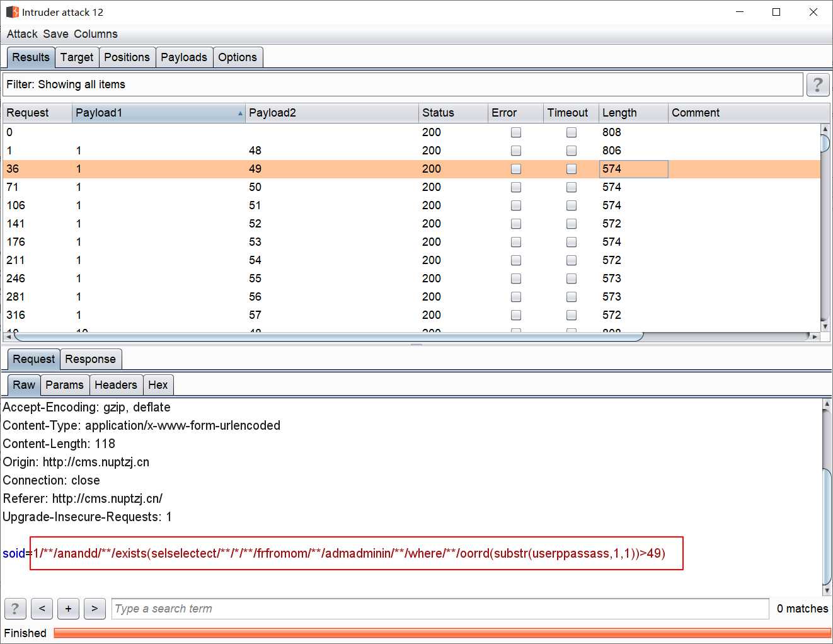833x644 pixels.
Task: Toggle Timeout checkbox for request 106
Action: point(572,205)
